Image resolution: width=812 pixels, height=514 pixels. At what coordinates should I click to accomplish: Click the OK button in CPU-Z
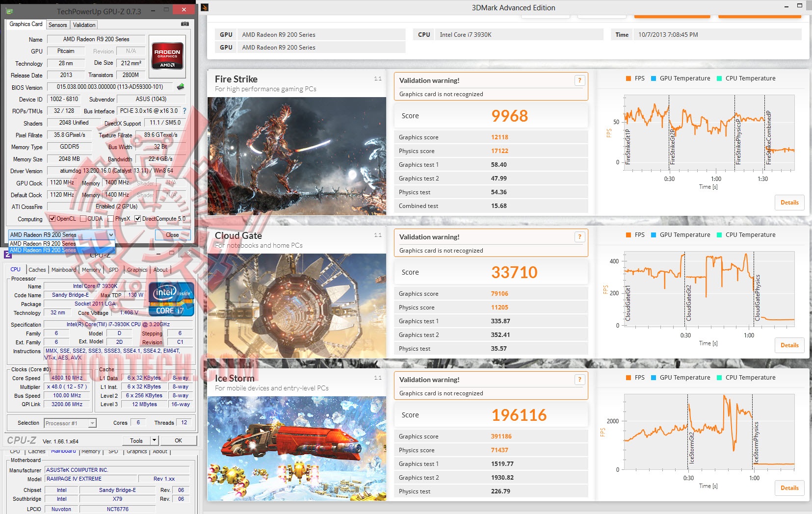point(179,440)
